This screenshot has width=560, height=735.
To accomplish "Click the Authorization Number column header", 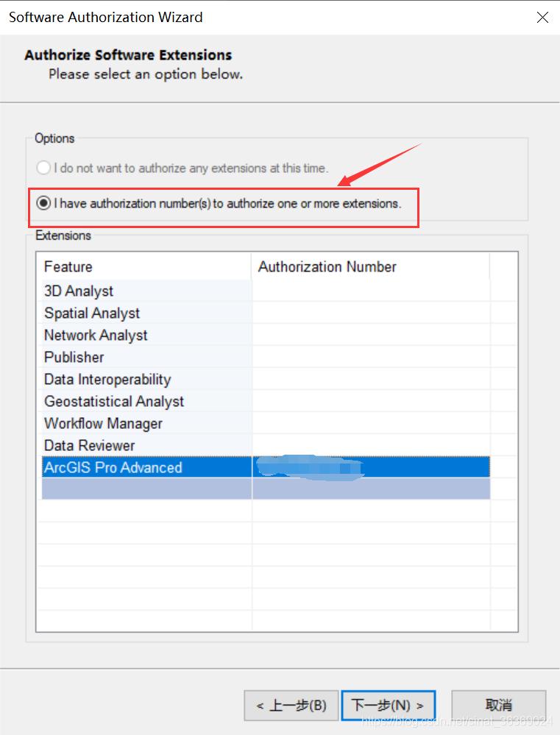I will 327,266.
